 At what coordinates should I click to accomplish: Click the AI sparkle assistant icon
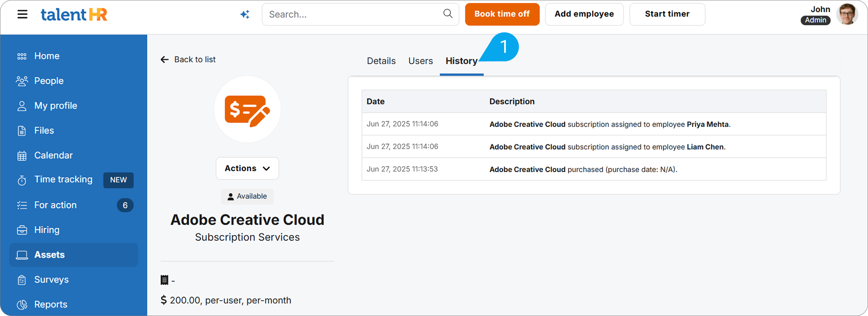(x=245, y=14)
